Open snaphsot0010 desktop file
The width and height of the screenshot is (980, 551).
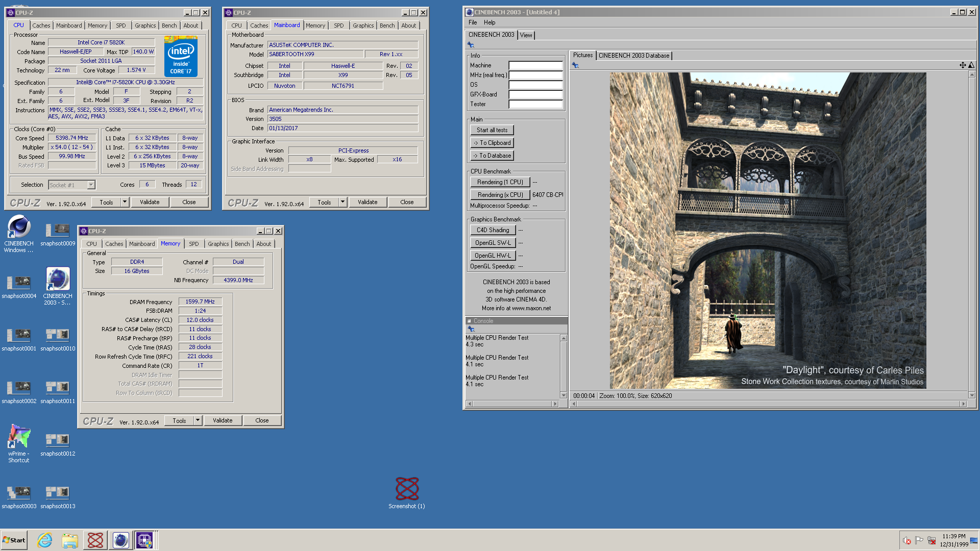pos(58,340)
